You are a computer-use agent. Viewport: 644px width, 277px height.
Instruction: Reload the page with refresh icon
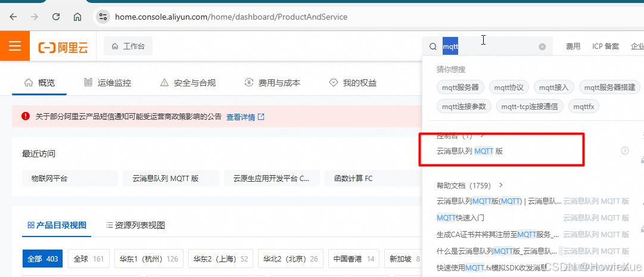click(56, 17)
